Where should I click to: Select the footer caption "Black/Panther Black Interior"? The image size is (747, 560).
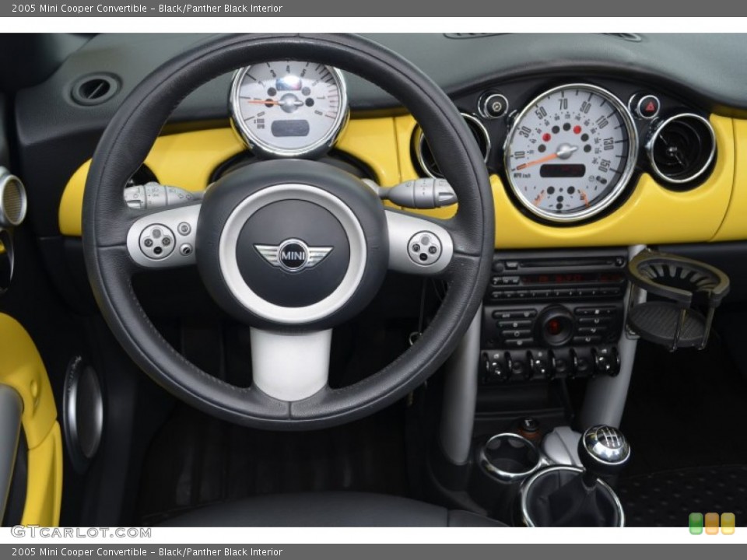pyautogui.click(x=220, y=552)
